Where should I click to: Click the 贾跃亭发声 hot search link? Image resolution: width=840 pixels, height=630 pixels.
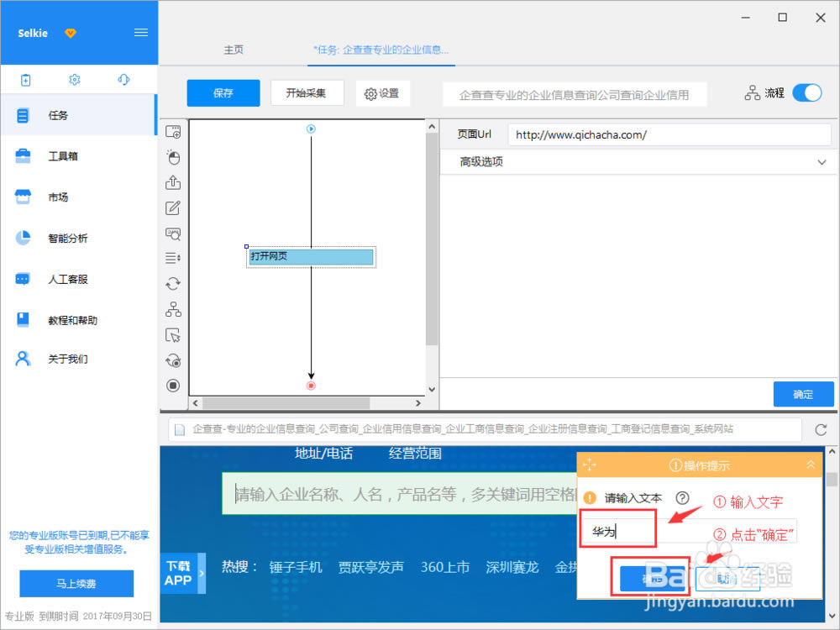tap(370, 567)
